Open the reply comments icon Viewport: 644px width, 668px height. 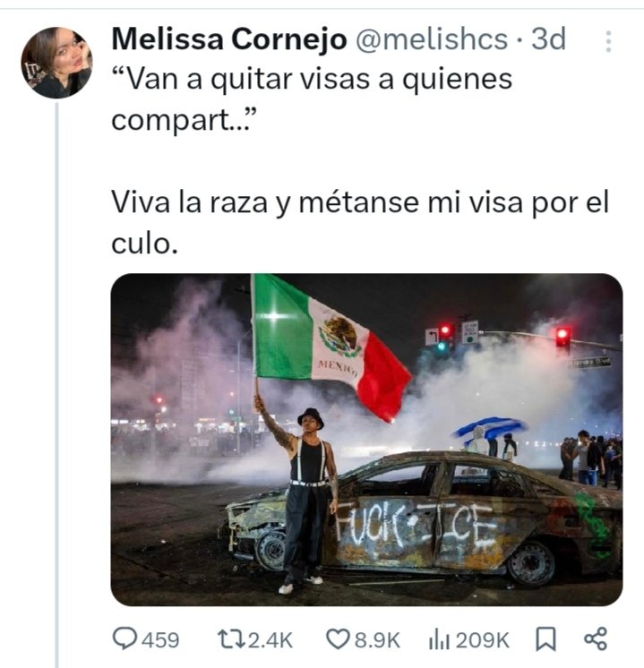[125, 639]
